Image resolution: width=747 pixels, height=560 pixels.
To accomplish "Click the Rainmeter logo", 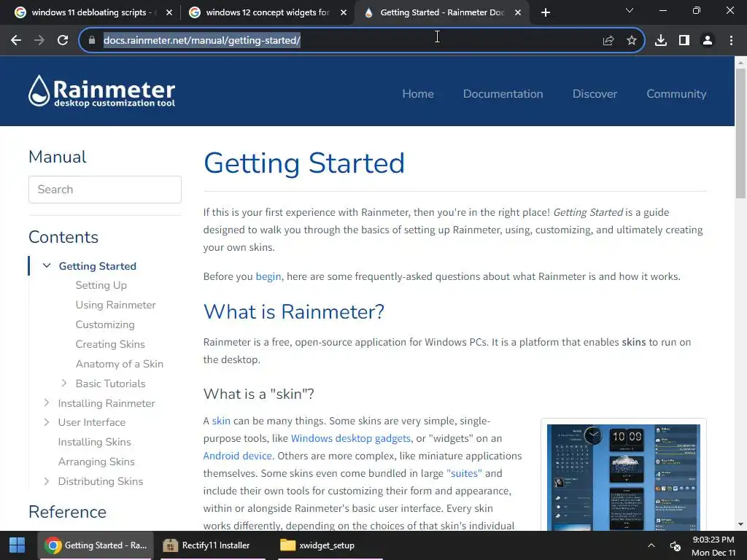I will pos(101,91).
